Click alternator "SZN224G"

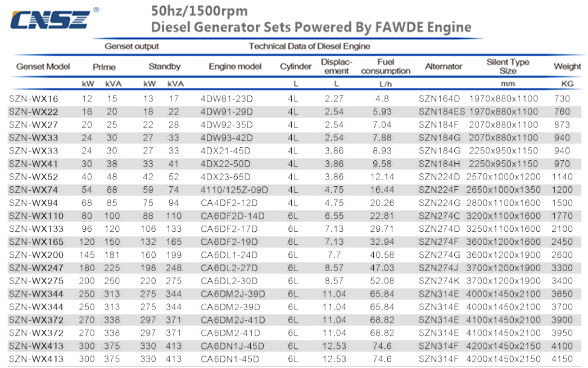[x=440, y=203]
